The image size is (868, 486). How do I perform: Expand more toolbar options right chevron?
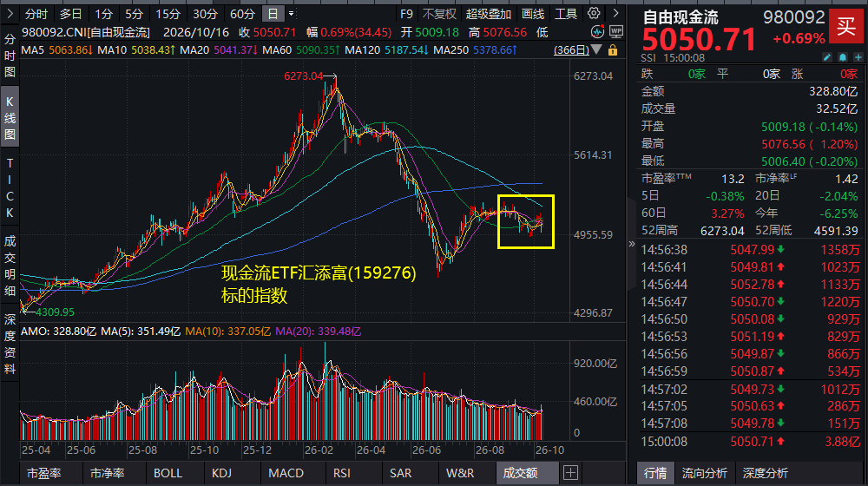(615, 13)
